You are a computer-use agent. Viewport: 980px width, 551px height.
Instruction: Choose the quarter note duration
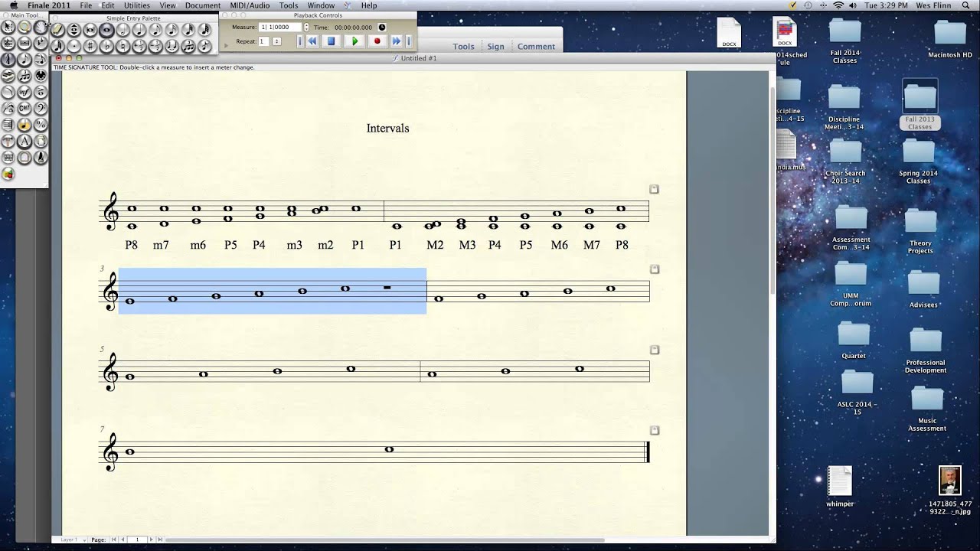139,30
